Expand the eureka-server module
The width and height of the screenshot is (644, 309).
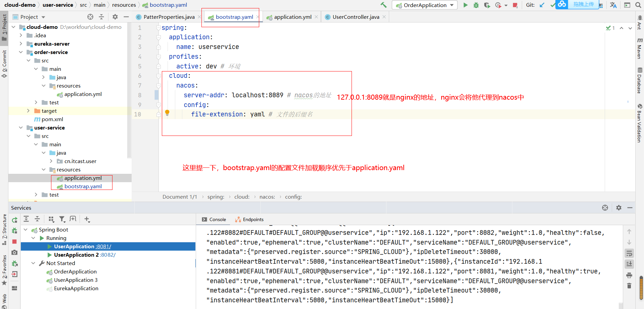pyautogui.click(x=21, y=44)
